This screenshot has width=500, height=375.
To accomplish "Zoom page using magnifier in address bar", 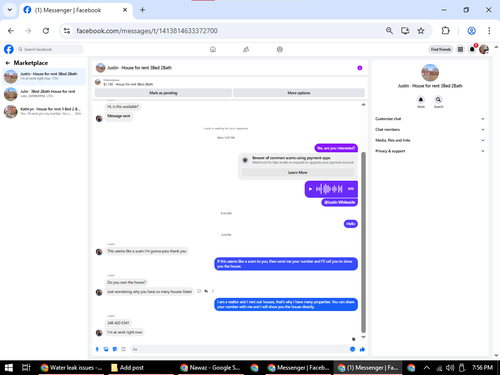I will point(389,31).
